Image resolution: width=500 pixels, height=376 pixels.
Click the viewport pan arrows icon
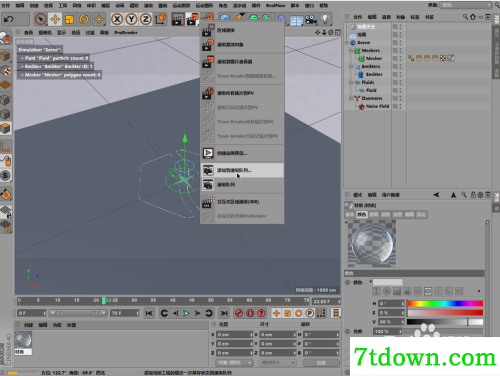(317, 32)
